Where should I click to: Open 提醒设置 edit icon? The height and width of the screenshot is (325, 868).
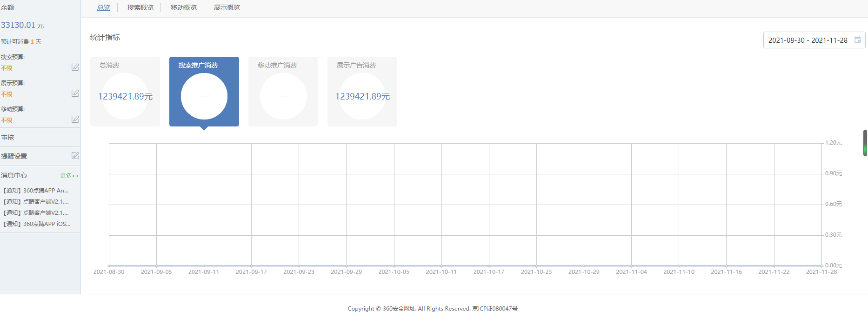tap(75, 156)
